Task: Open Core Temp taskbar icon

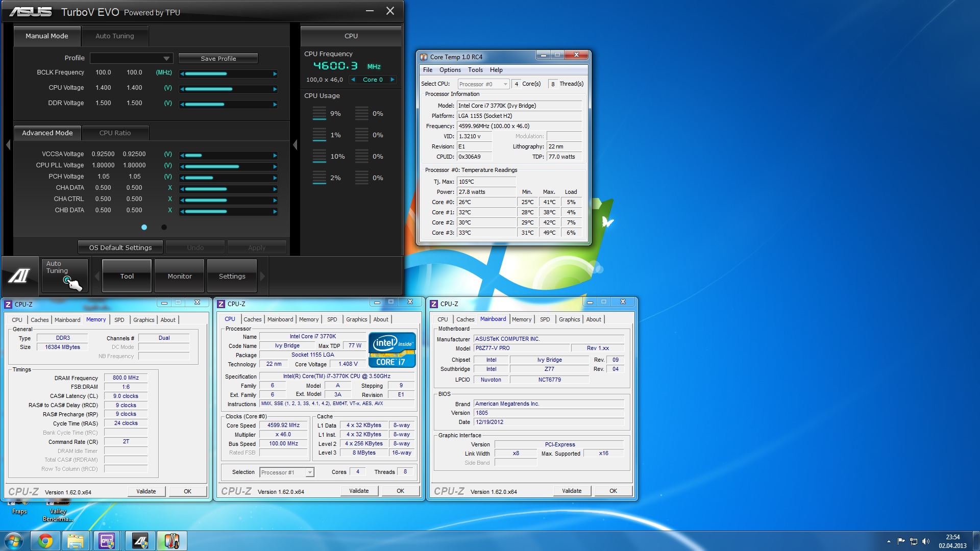Action: (171, 541)
